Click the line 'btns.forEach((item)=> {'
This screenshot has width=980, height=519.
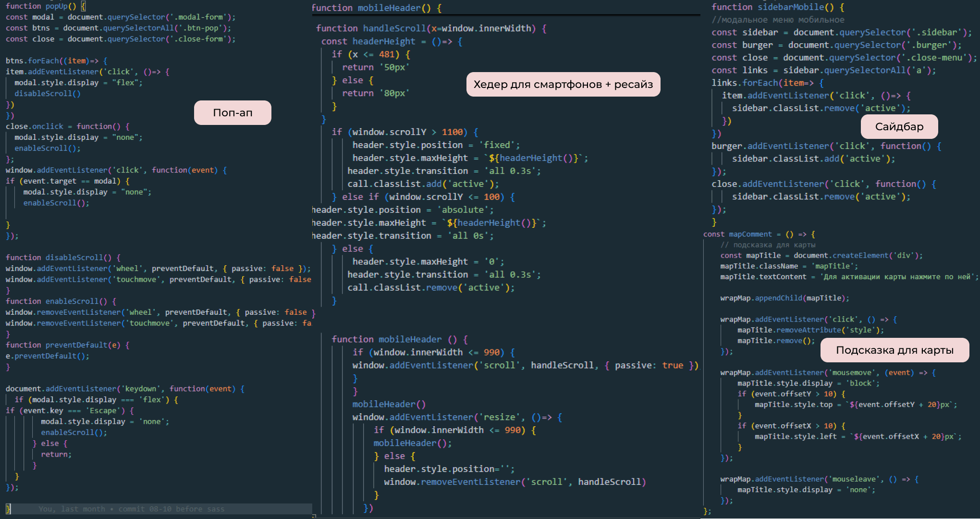tap(57, 61)
